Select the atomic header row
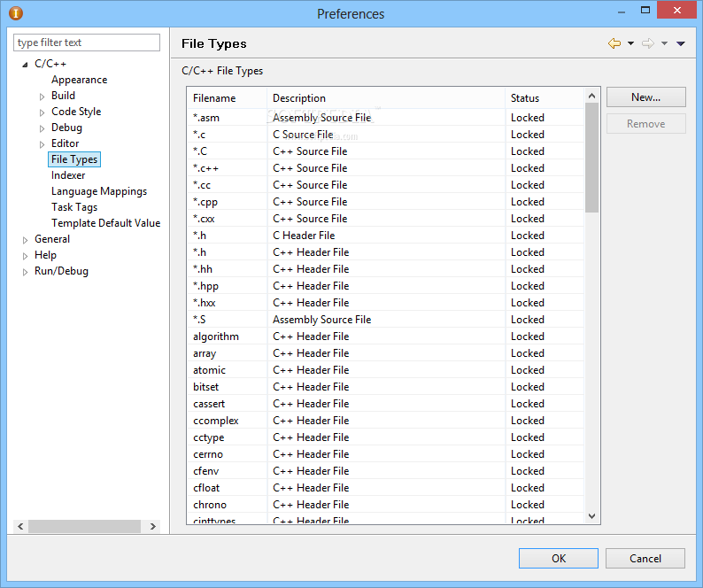The height and width of the screenshot is (588, 703). [385, 370]
